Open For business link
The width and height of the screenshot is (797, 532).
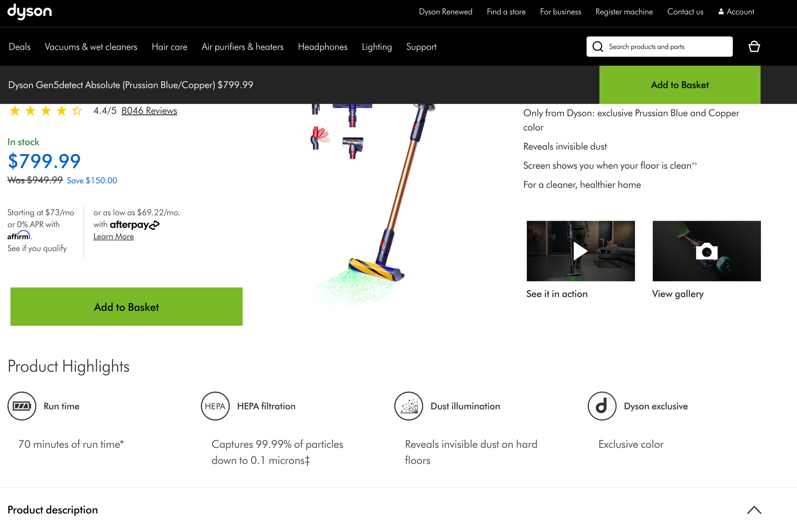pos(561,12)
